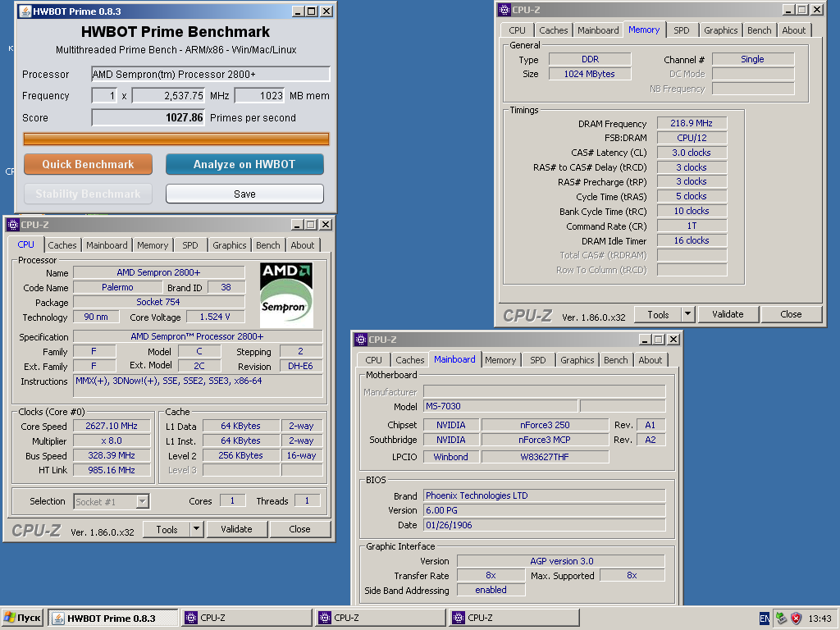Click the Level 2 256 KBytes cache value
The width and height of the screenshot is (840, 630).
[240, 455]
